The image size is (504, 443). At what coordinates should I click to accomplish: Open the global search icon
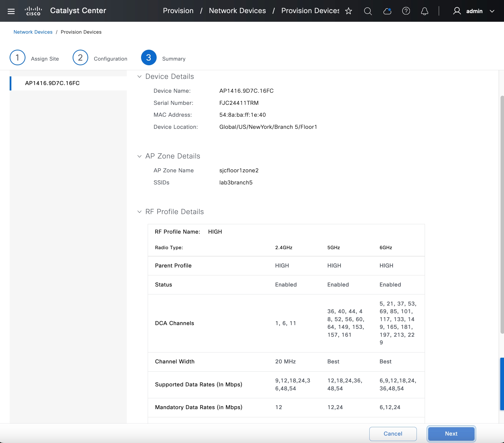(368, 11)
